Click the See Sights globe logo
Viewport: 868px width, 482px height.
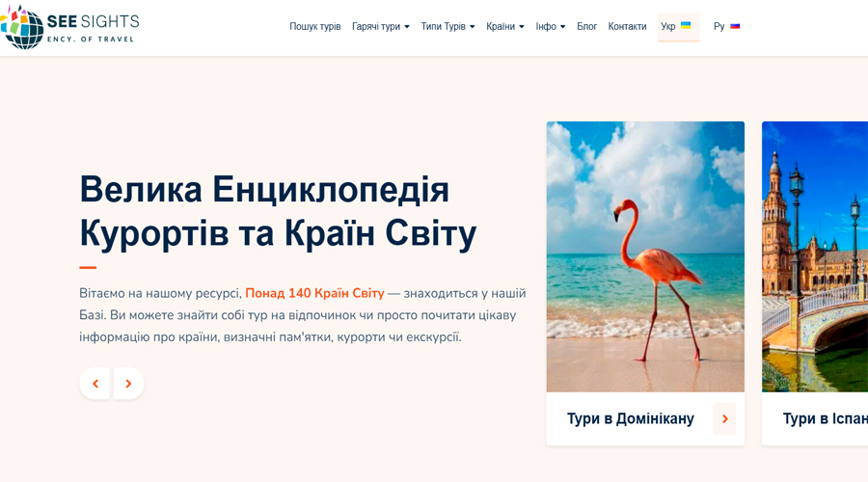tap(23, 27)
